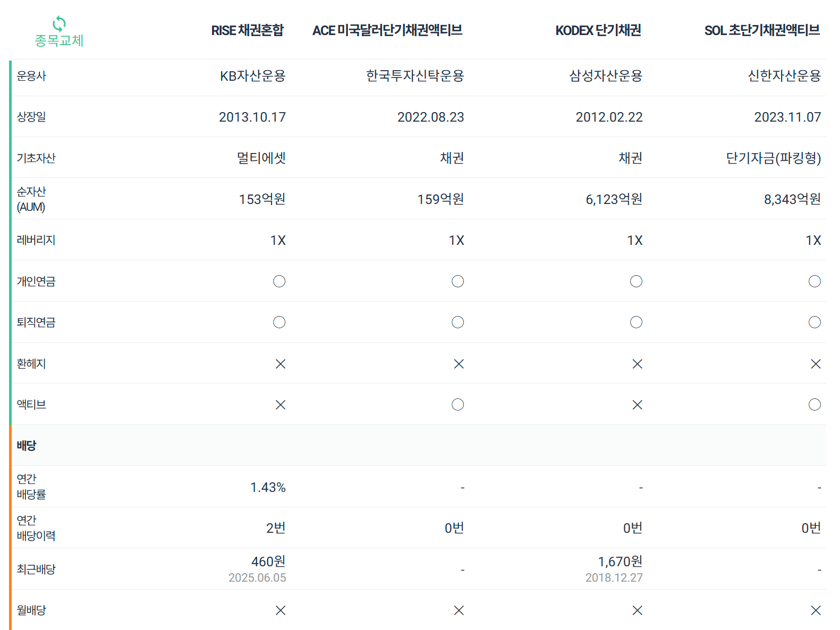Select the 기초자산 row label

tap(36, 158)
